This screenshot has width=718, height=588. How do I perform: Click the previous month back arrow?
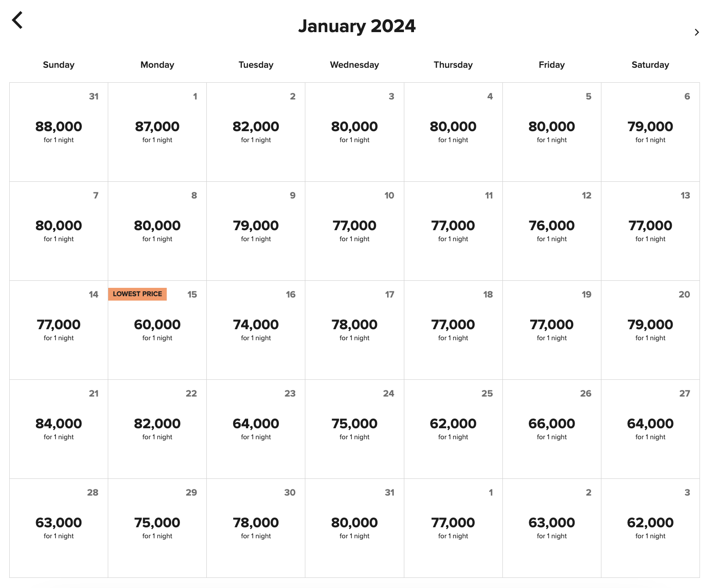click(18, 20)
